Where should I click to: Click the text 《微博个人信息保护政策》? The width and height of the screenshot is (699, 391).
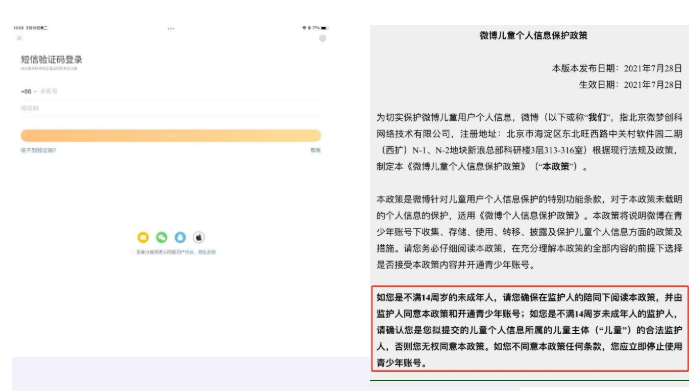[530, 216]
